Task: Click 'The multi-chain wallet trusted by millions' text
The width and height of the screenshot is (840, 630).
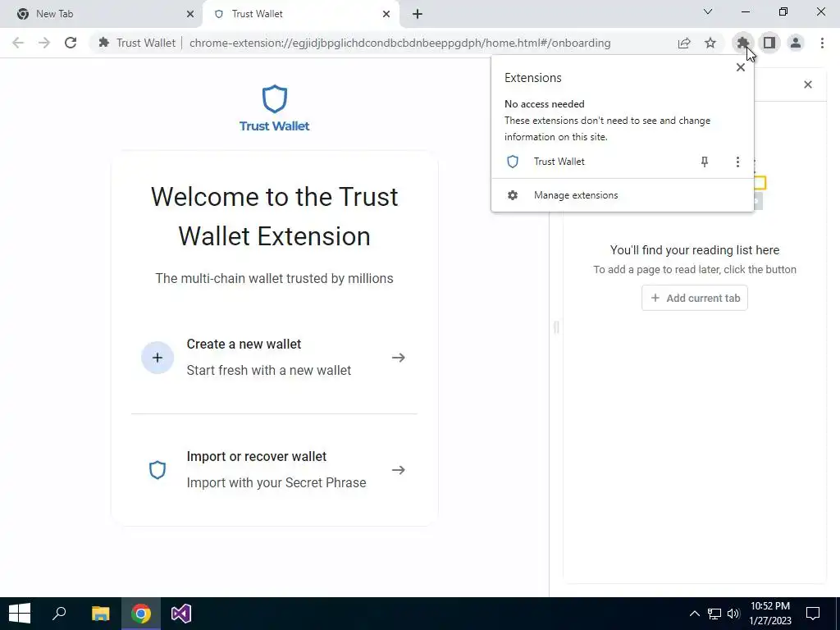Action: point(274,279)
